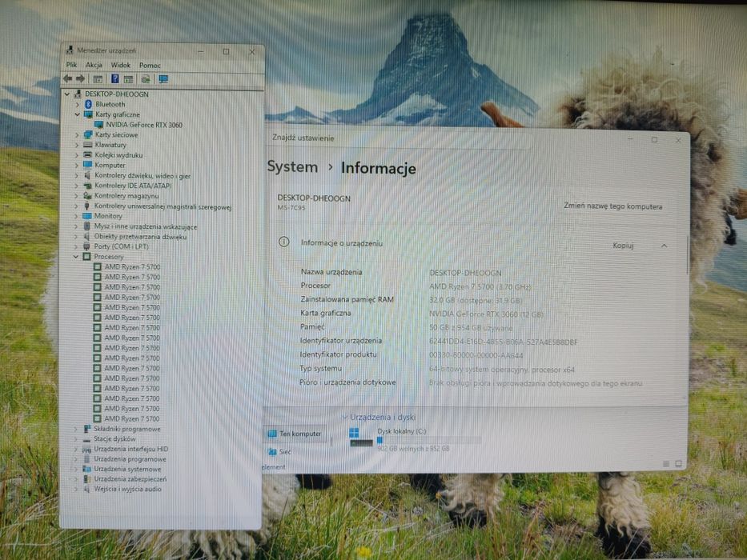Click the Dysk lokalny (C:) drive label
This screenshot has height=560, width=747.
pyautogui.click(x=402, y=431)
